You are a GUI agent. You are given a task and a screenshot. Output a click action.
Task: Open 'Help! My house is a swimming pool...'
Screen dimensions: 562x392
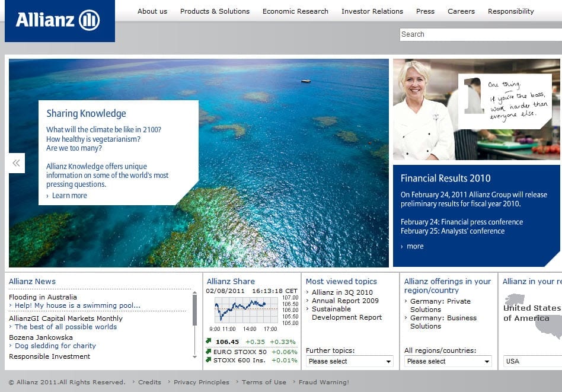coord(78,305)
